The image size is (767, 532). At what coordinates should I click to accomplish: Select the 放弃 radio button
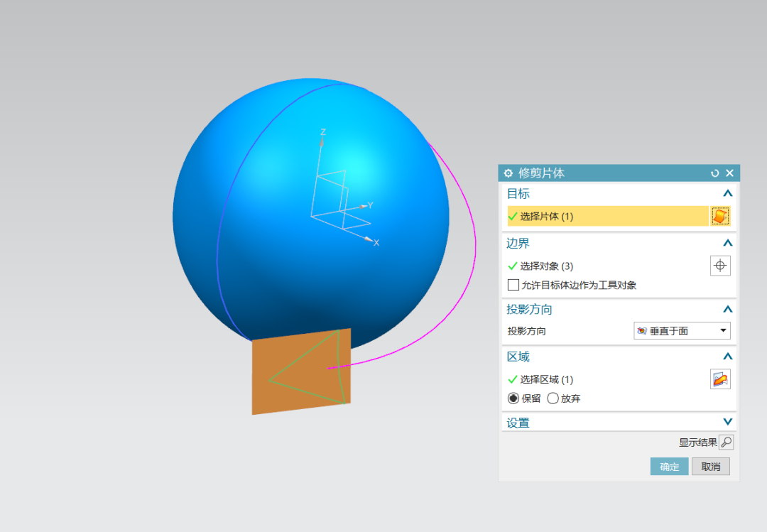[553, 398]
